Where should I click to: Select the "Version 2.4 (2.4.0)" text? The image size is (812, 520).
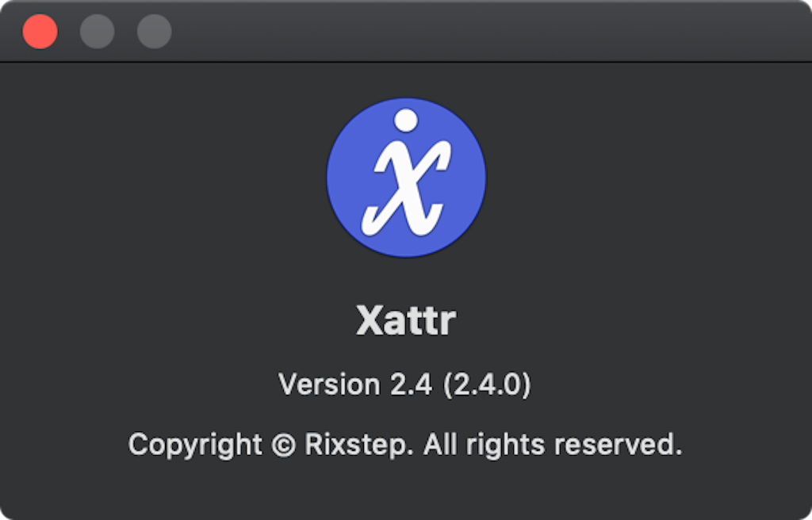(x=404, y=384)
